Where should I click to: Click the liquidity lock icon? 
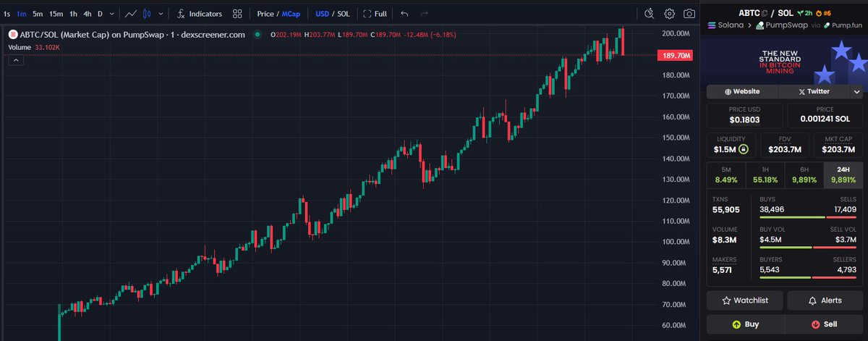click(x=743, y=150)
